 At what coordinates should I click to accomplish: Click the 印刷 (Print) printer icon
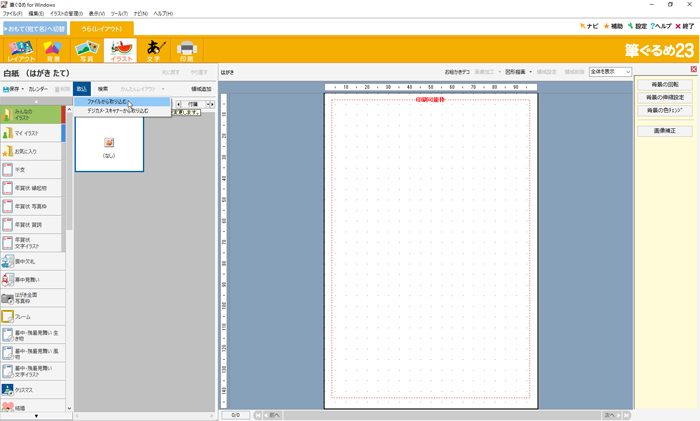point(186,50)
